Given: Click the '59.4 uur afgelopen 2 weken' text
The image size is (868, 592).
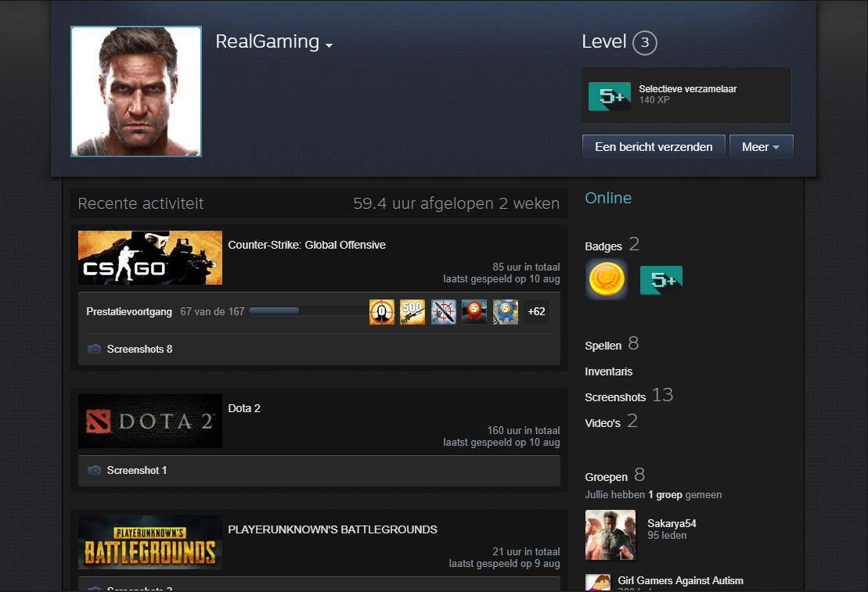Looking at the screenshot, I should [x=456, y=203].
